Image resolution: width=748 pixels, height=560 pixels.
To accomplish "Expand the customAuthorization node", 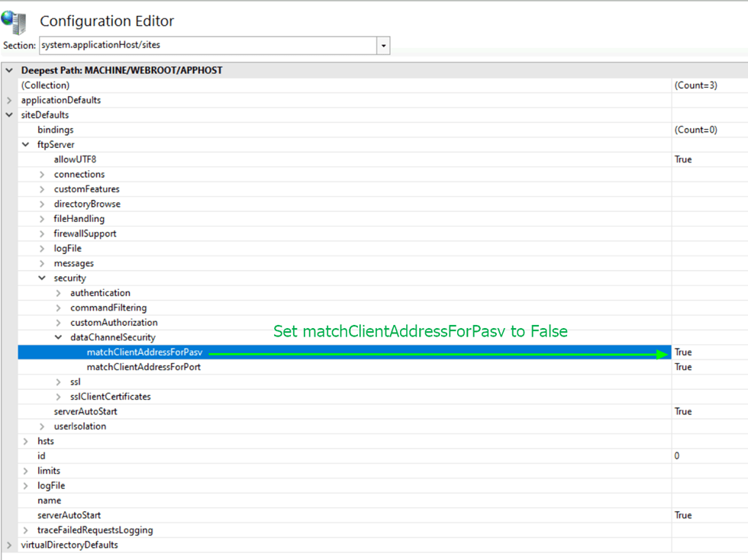I will tap(58, 323).
